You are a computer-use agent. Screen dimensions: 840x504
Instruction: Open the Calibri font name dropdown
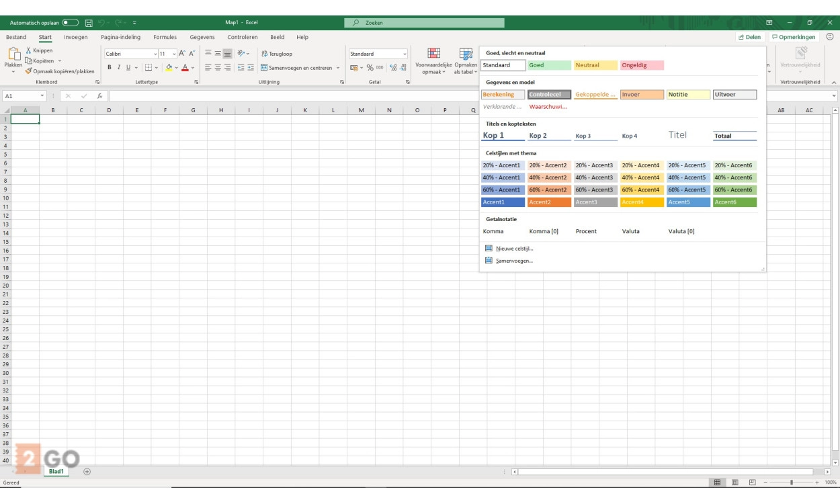tap(155, 54)
